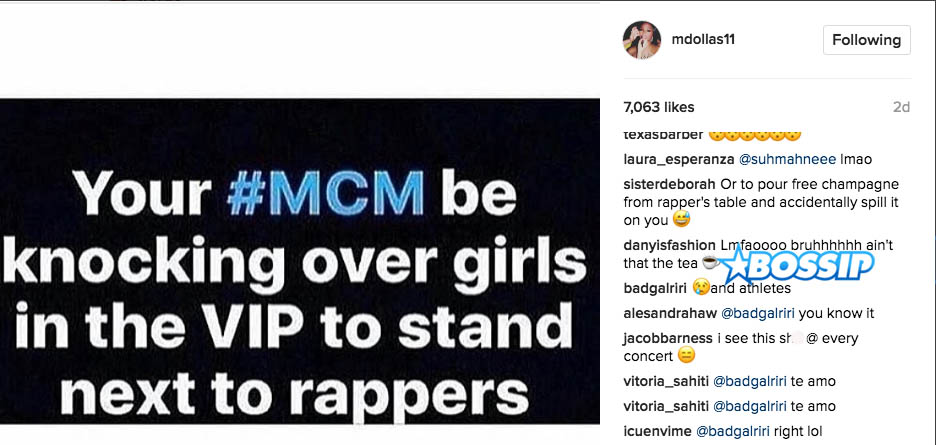This screenshot has height=445, width=936.
Task: Click the teacup emoji after 'that the tea'
Action: pyautogui.click(x=710, y=262)
